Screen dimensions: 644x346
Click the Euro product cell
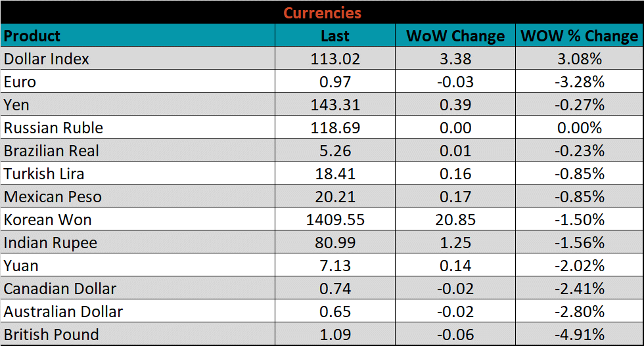[20, 82]
